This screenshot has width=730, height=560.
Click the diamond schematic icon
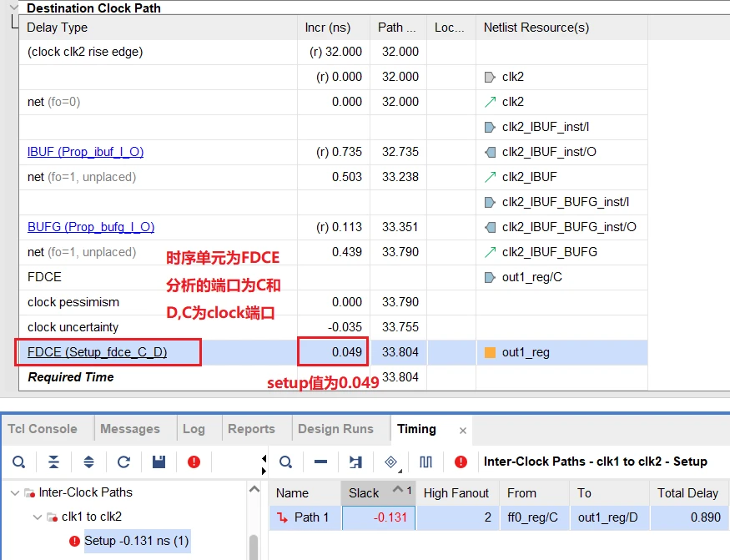[391, 462]
